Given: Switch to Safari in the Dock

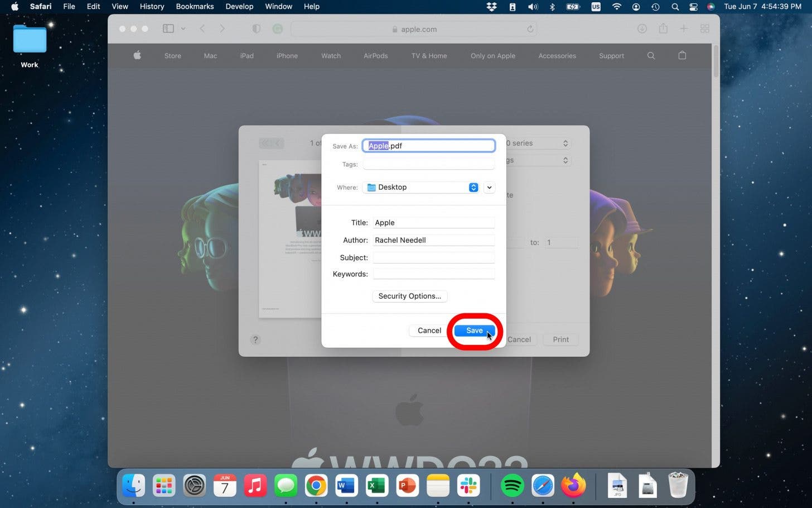Looking at the screenshot, I should 543,486.
